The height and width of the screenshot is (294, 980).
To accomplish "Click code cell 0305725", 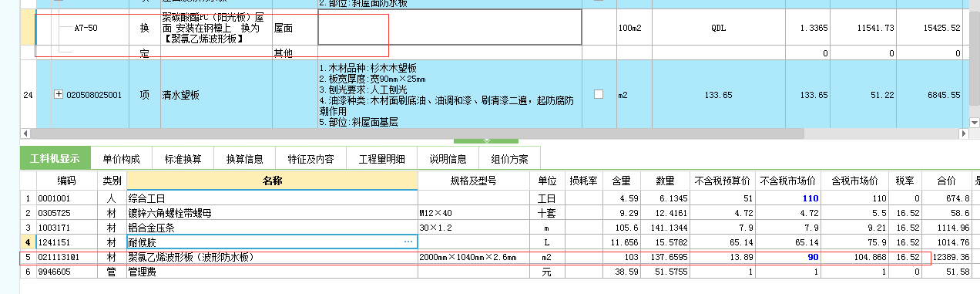I will pos(67,213).
